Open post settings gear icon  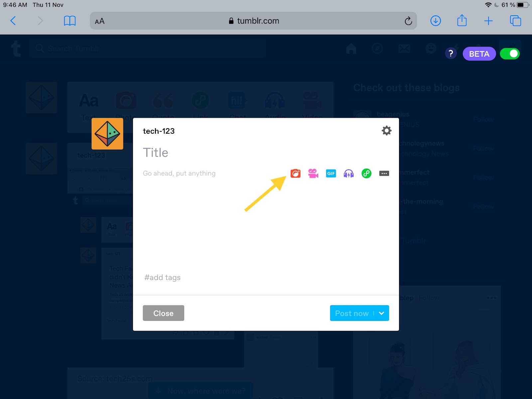[386, 130]
